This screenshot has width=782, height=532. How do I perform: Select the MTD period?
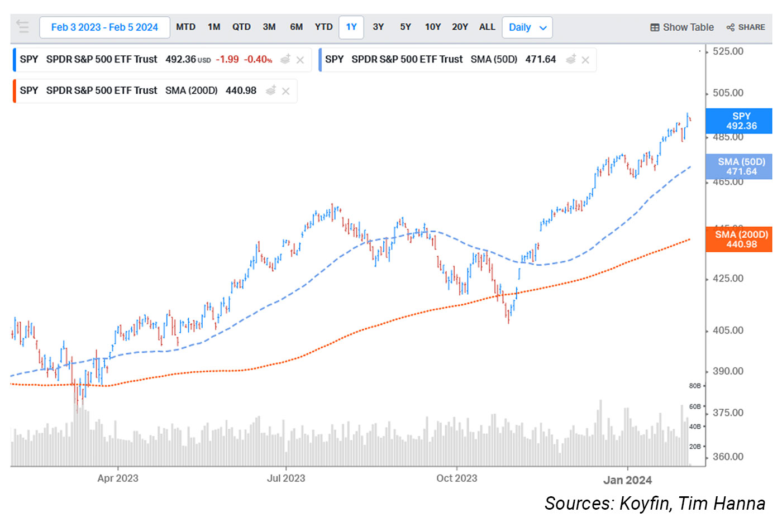[x=185, y=27]
